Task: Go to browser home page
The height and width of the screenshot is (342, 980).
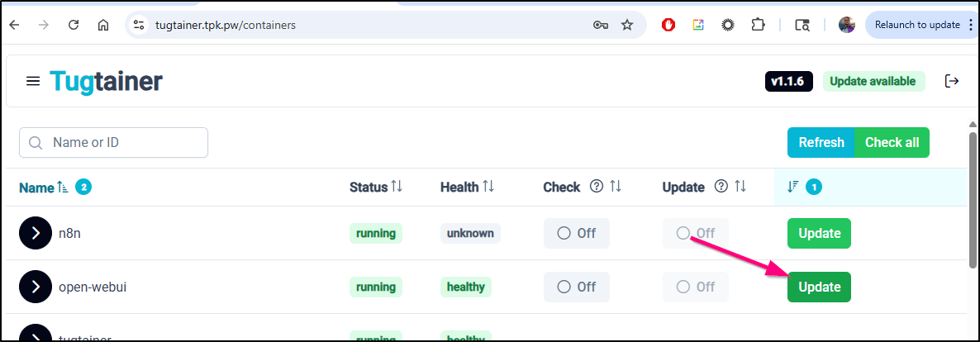Action: (x=103, y=25)
